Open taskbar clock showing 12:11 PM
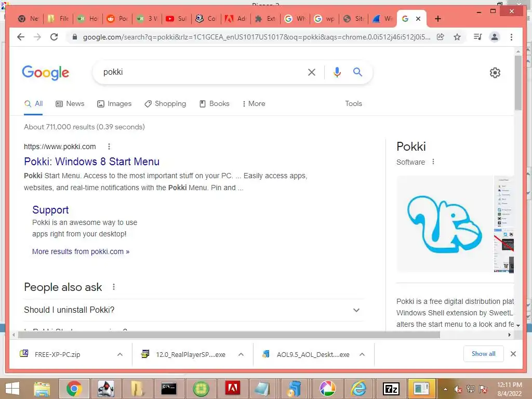532x399 pixels. coord(509,389)
